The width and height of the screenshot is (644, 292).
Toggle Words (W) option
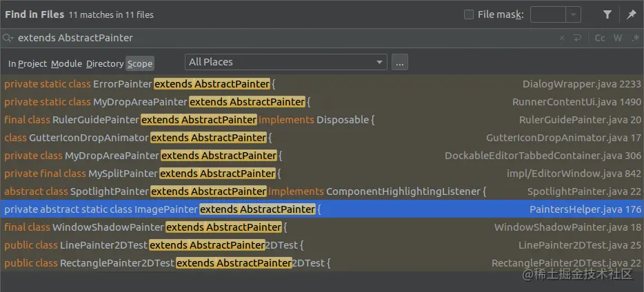pyautogui.click(x=618, y=38)
